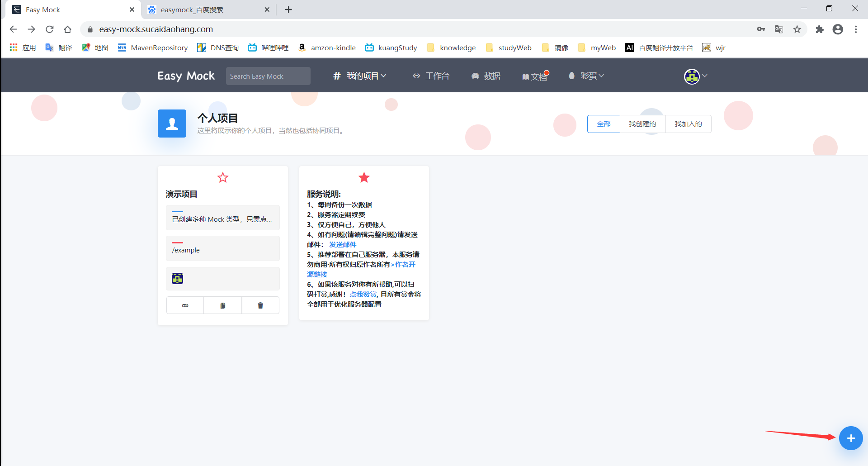Viewport: 868px width, 466px height.
Task: Click the 工作台 workbench icon in navbar
Action: [431, 76]
